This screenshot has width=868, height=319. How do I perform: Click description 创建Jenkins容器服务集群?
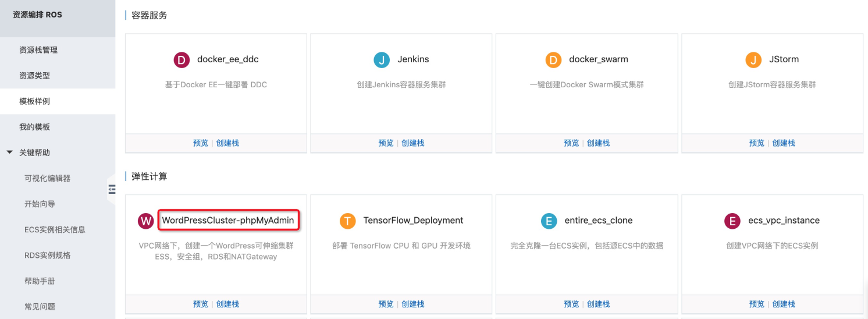401,84
